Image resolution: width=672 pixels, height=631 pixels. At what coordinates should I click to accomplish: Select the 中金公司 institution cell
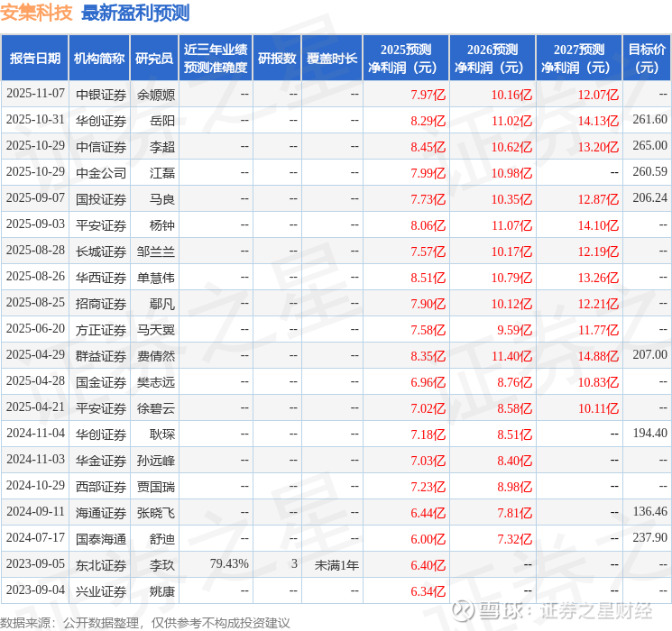pyautogui.click(x=101, y=173)
